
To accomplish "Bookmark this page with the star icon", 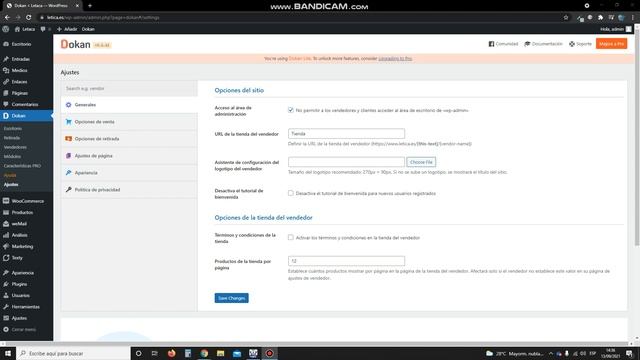I will click(x=566, y=18).
